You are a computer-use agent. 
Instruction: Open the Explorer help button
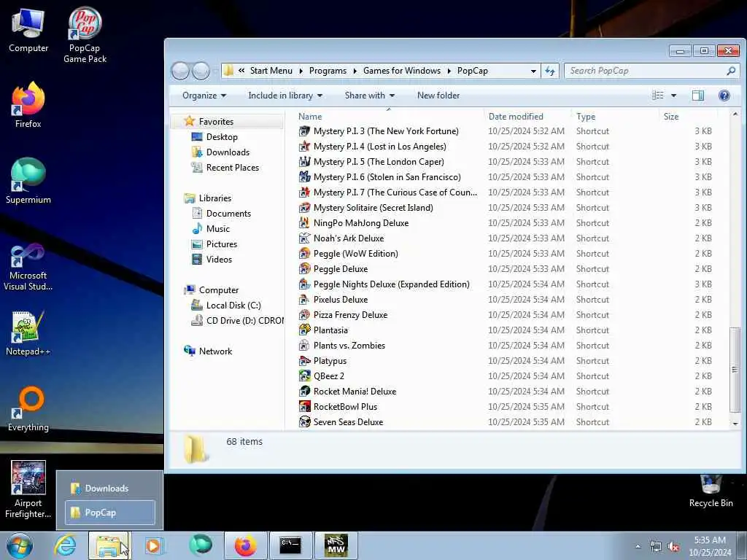[724, 96]
